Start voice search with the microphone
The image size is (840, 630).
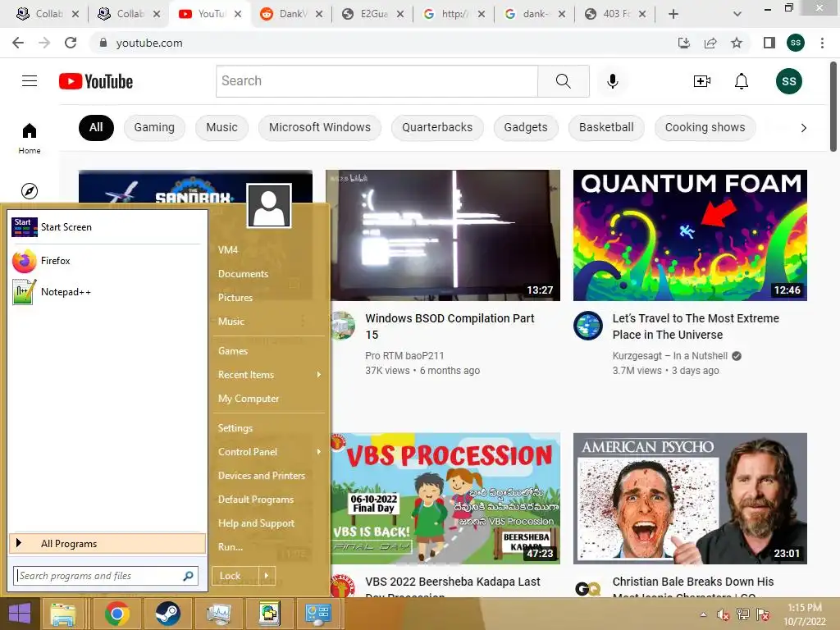coord(612,81)
